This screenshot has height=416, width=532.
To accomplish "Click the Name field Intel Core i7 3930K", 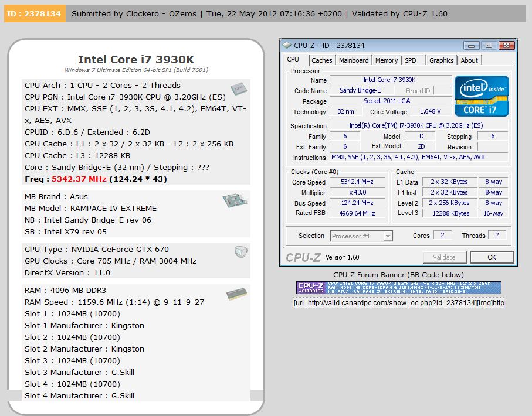I will (391, 80).
